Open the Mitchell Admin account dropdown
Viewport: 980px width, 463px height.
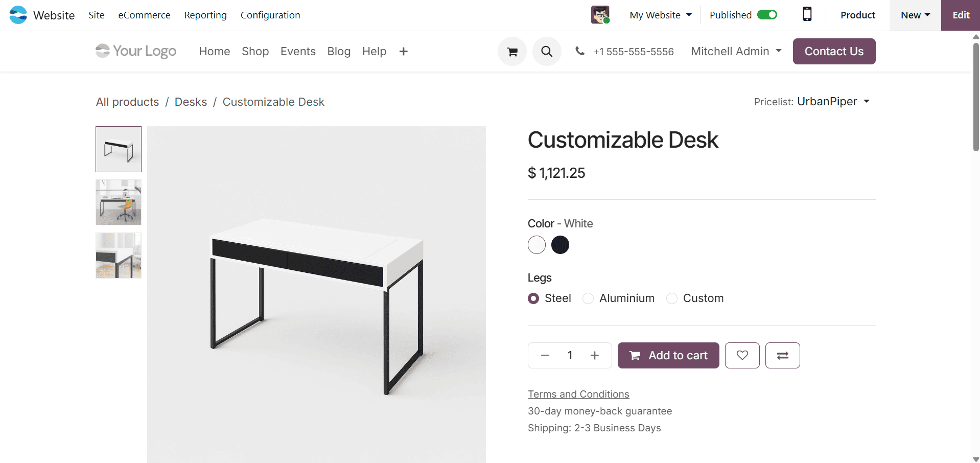pos(736,51)
